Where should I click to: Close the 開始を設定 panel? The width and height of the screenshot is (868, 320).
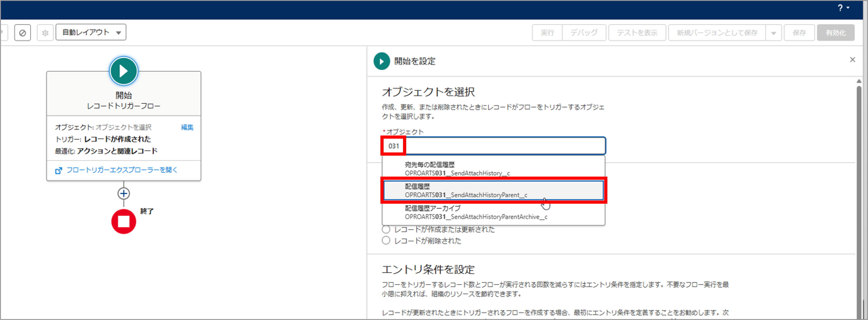pyautogui.click(x=852, y=60)
